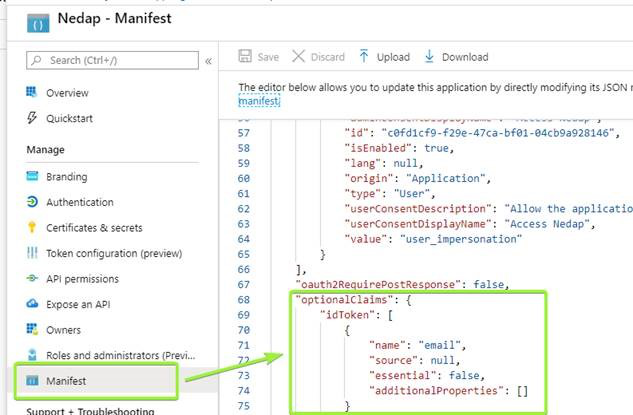Click the Quickstart lightning icon
Image resolution: width=633 pixels, height=415 pixels.
(x=31, y=117)
